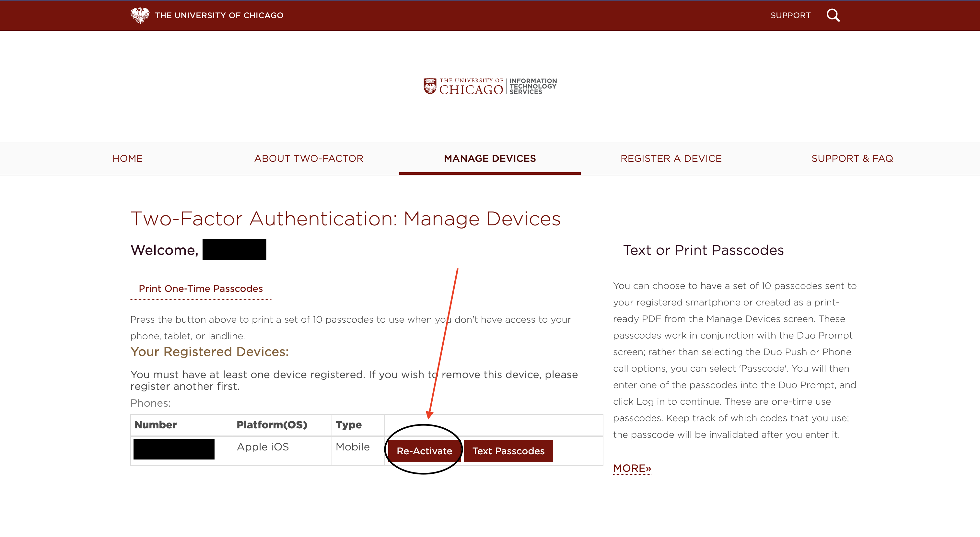The height and width of the screenshot is (537, 980).
Task: Click the Apple iOS table cell
Action: tap(263, 447)
